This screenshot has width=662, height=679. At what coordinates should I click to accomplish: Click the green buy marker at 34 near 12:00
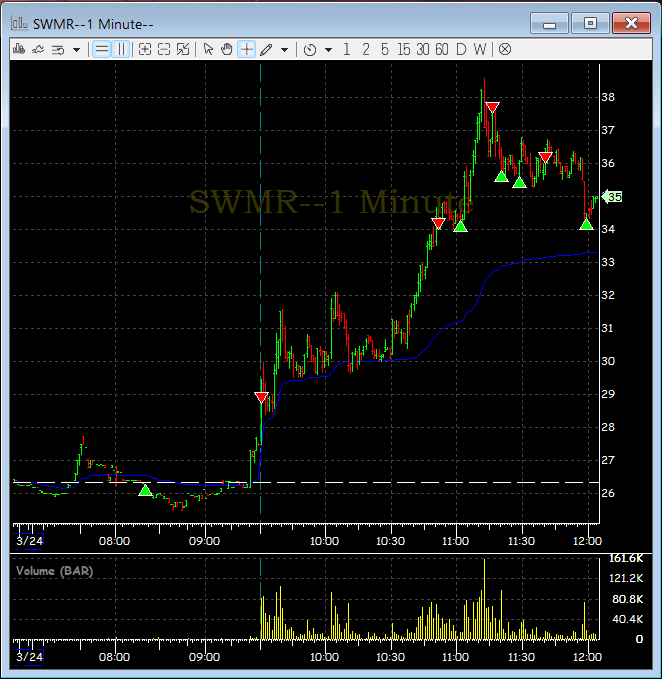[x=586, y=224]
